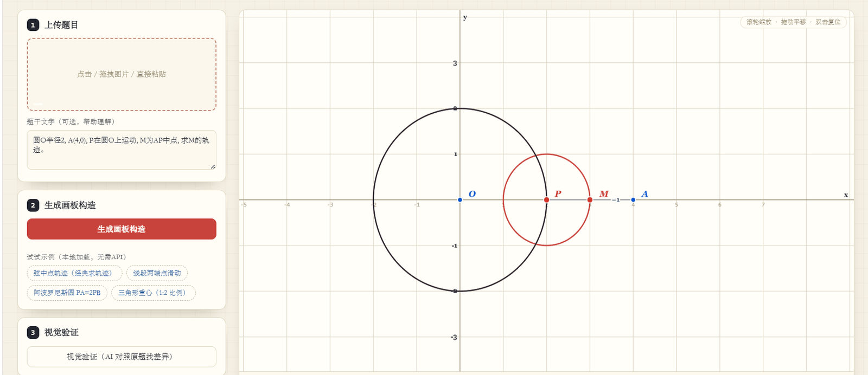Click the red 生成画板构造 button

(x=122, y=229)
